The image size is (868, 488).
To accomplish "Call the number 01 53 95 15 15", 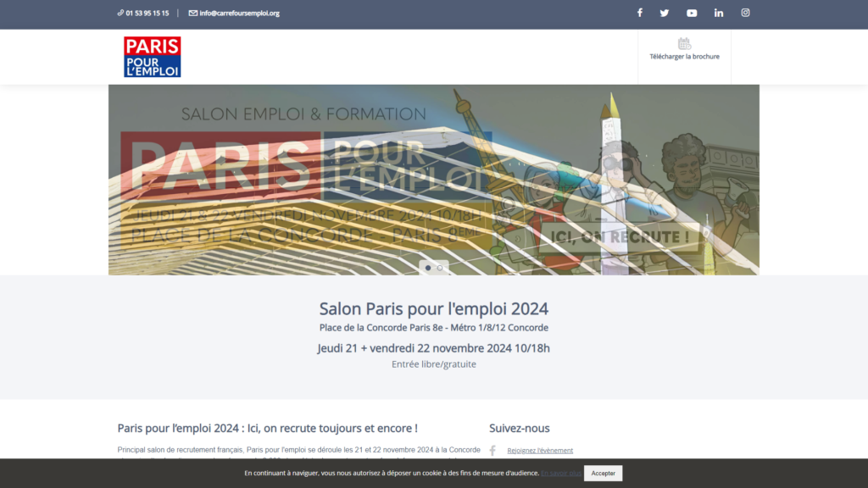I will 147,13.
